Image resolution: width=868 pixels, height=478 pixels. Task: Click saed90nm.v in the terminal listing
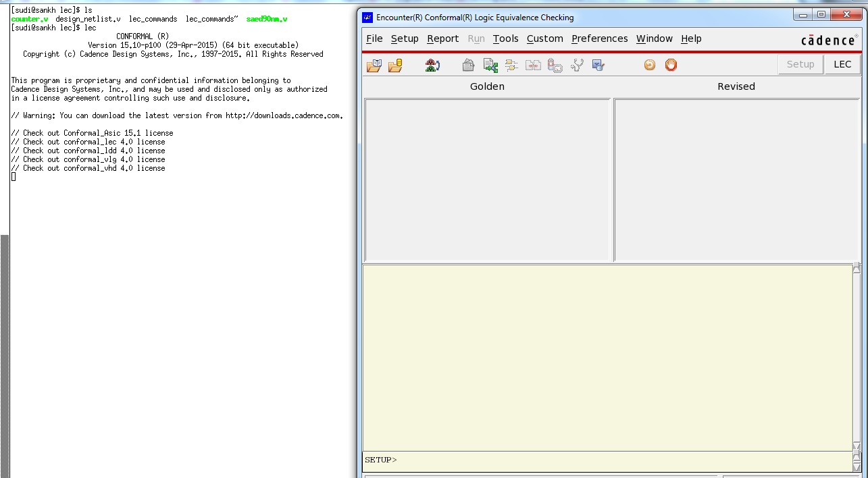click(267, 19)
